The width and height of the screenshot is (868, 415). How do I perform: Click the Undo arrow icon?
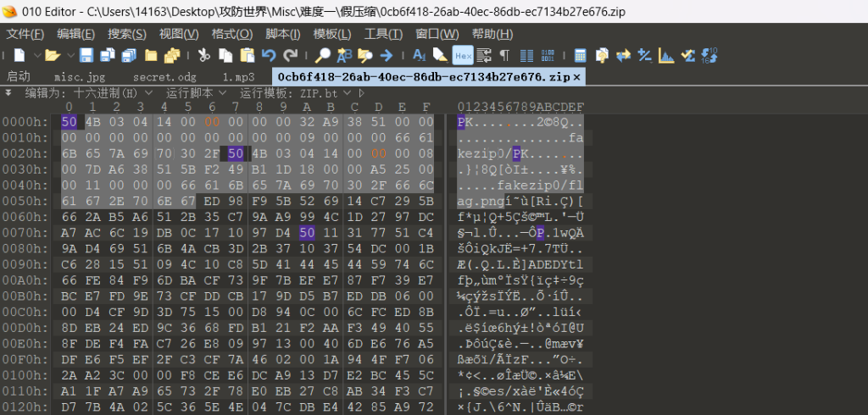pyautogui.click(x=268, y=55)
